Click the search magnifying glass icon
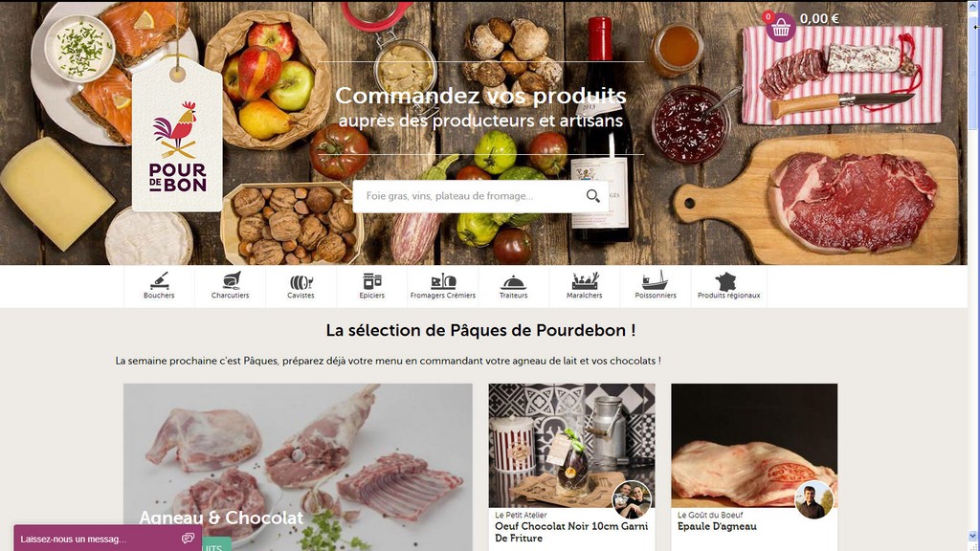Screen dimensions: 980x551 point(593,196)
